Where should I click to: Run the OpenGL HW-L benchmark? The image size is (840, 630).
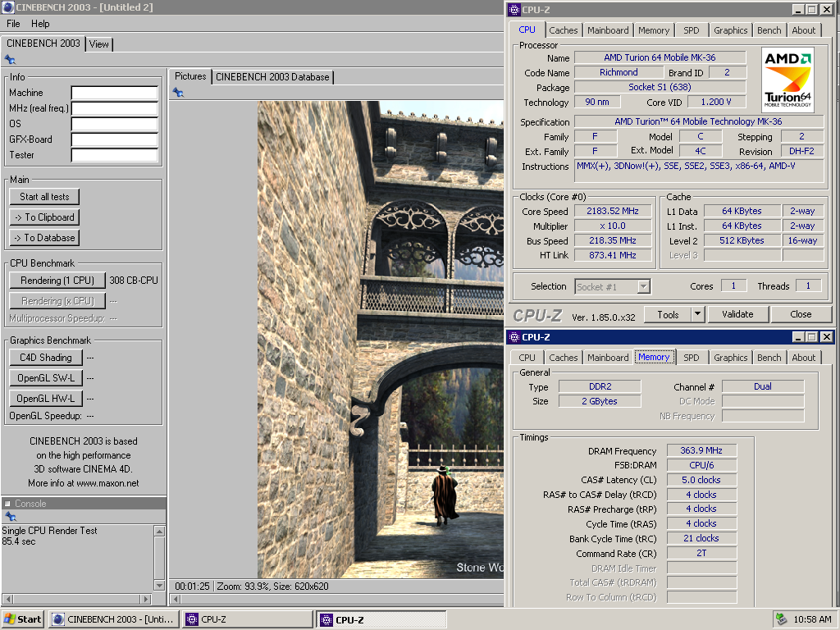46,398
